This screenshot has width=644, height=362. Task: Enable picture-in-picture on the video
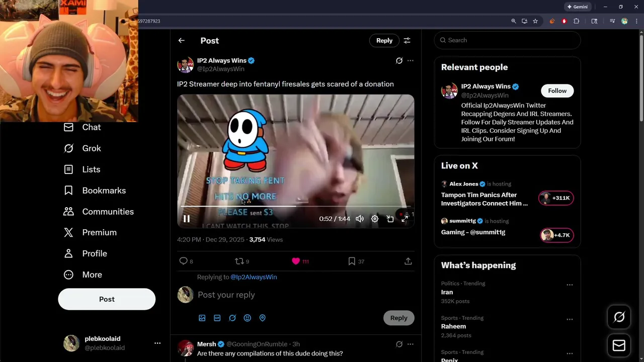coord(390,219)
